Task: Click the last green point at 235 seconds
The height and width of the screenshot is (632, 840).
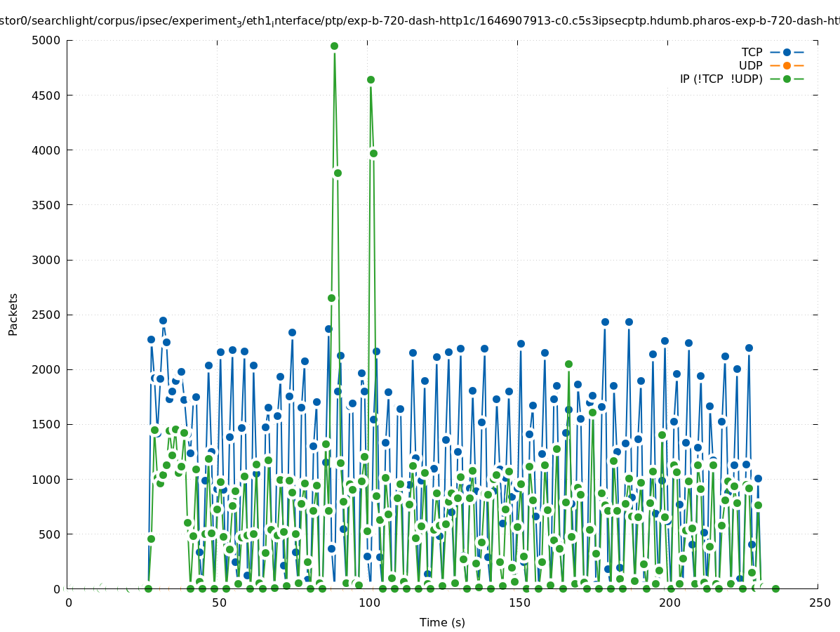Action: point(775,588)
